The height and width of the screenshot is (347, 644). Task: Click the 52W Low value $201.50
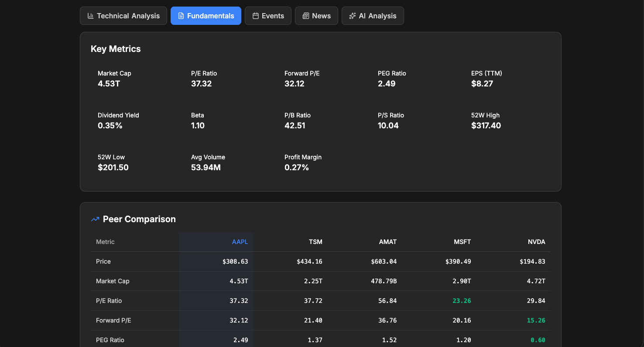113,168
